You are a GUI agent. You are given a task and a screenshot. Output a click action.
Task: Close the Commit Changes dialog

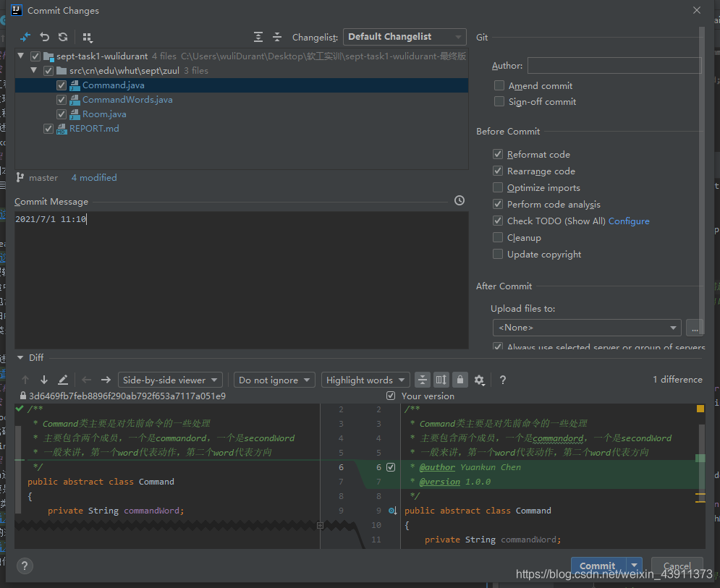click(x=697, y=10)
